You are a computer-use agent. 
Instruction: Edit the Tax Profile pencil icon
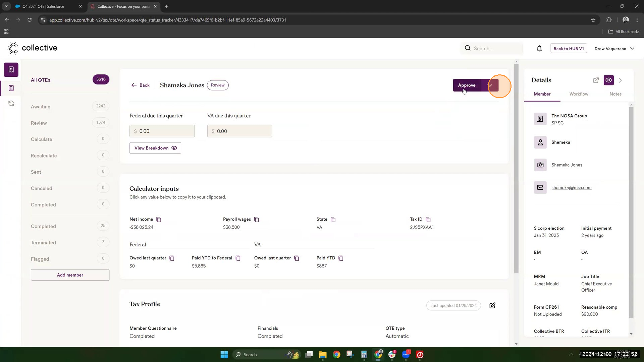coord(492,305)
